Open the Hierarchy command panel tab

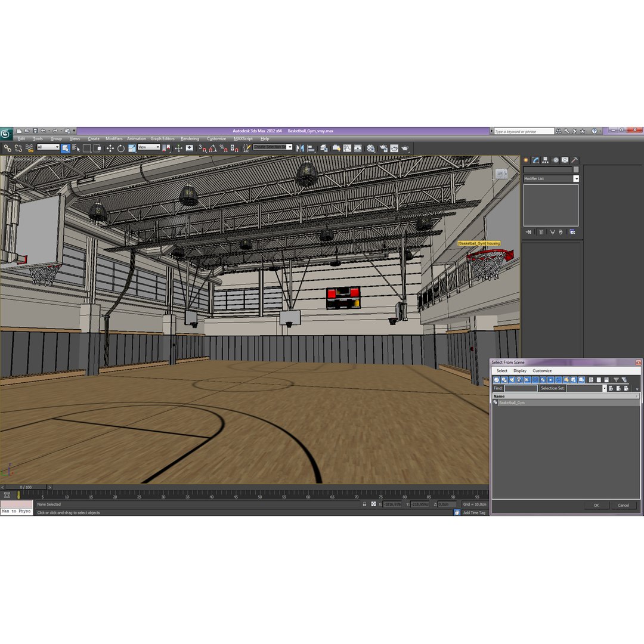tap(546, 160)
